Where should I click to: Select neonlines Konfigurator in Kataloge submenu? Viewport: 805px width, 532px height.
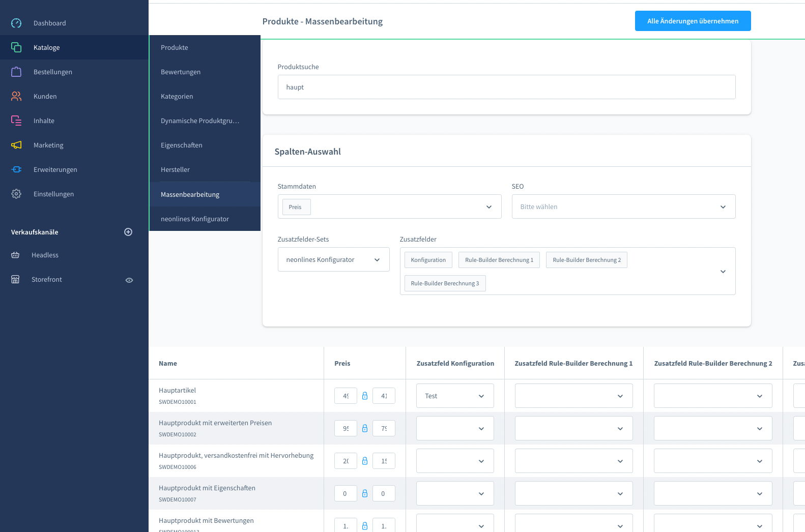tap(194, 219)
